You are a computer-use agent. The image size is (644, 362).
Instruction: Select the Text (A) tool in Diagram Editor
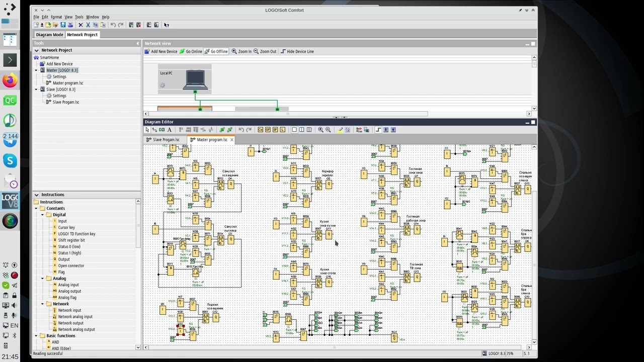pyautogui.click(x=169, y=130)
